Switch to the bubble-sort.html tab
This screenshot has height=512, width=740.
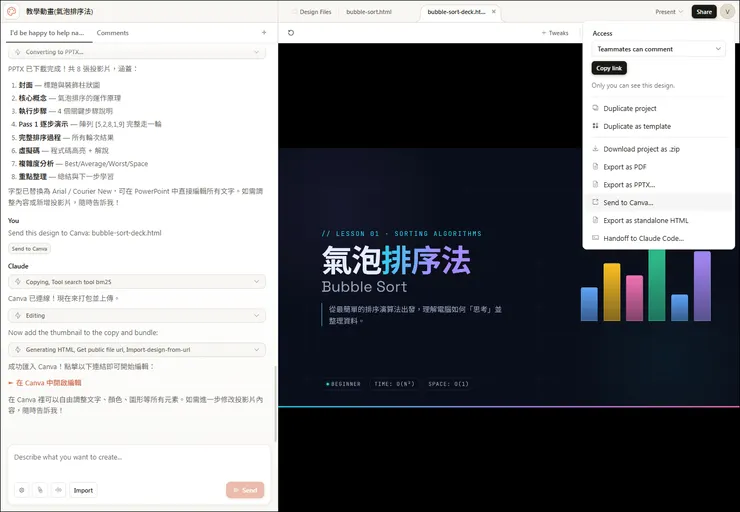coord(369,12)
